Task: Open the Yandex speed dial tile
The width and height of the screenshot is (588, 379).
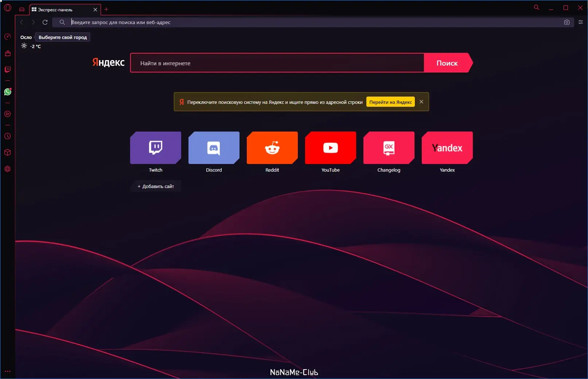Action: [x=447, y=148]
